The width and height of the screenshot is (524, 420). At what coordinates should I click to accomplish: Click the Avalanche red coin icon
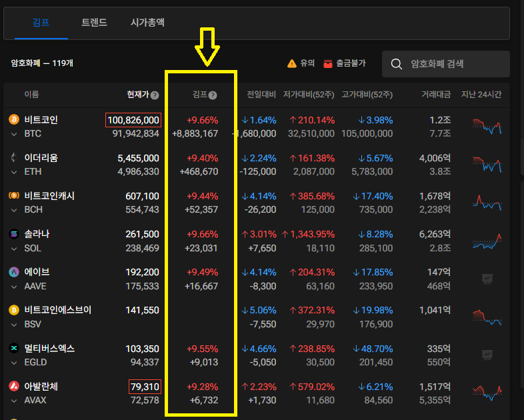coord(14,386)
